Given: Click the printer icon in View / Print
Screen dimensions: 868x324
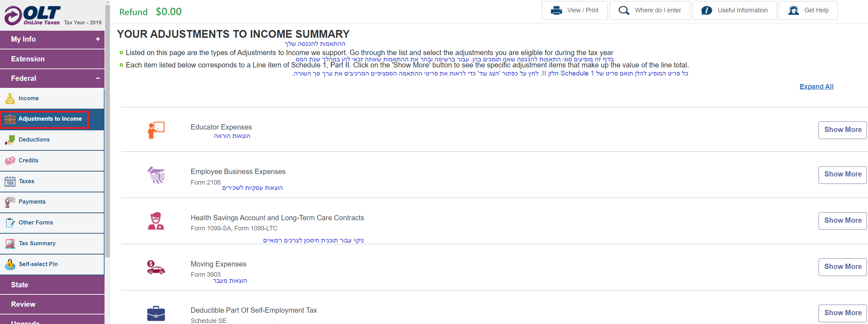Looking at the screenshot, I should pos(557,11).
